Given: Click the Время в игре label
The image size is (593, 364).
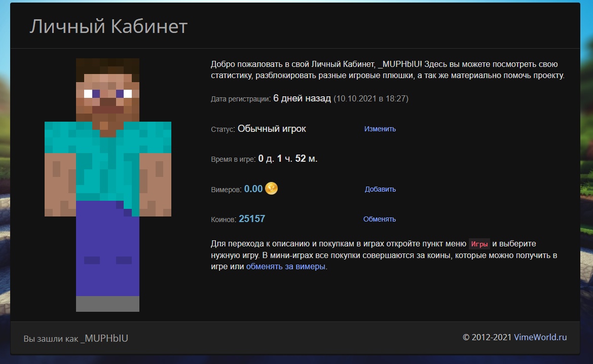Looking at the screenshot, I should point(234,159).
